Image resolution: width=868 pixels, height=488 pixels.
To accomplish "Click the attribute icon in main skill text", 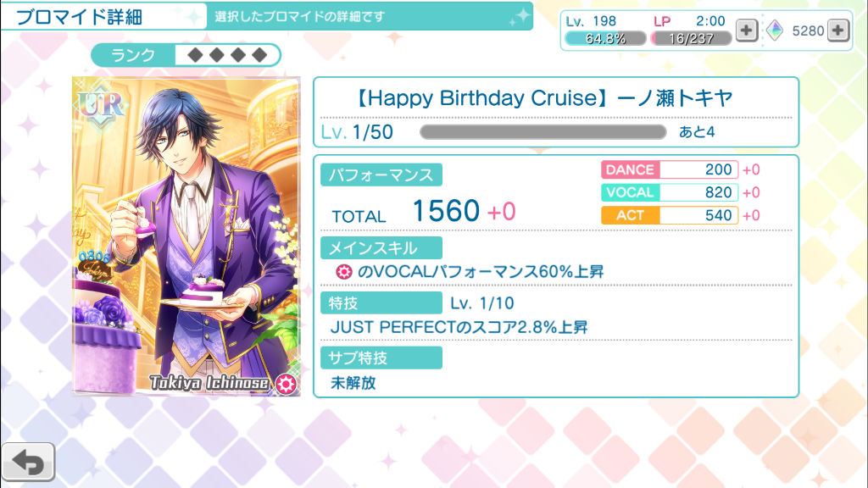I will (x=344, y=272).
